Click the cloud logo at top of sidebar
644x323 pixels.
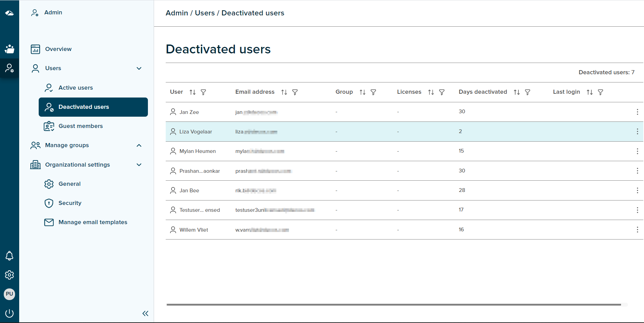pos(9,13)
